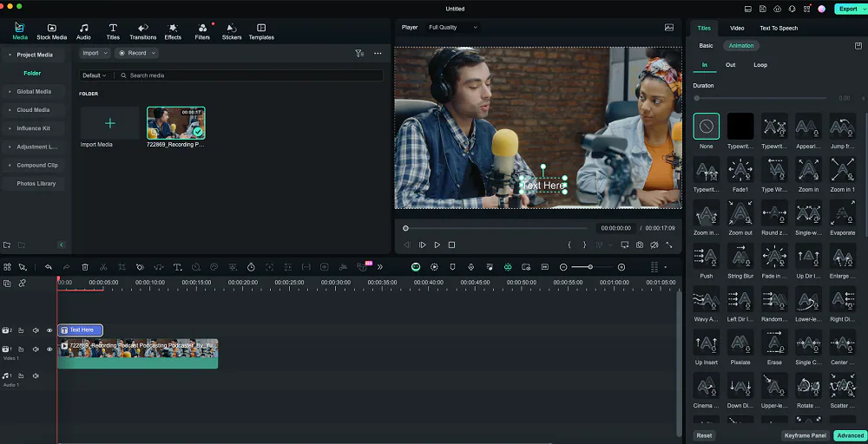Open the Full Quality playback dropdown
Image resolution: width=868 pixels, height=444 pixels.
click(452, 28)
